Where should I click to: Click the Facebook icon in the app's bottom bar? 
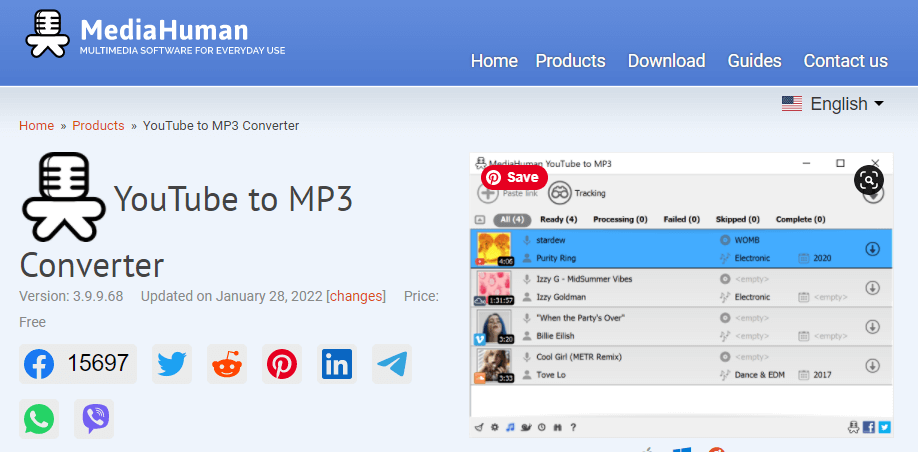point(869,427)
